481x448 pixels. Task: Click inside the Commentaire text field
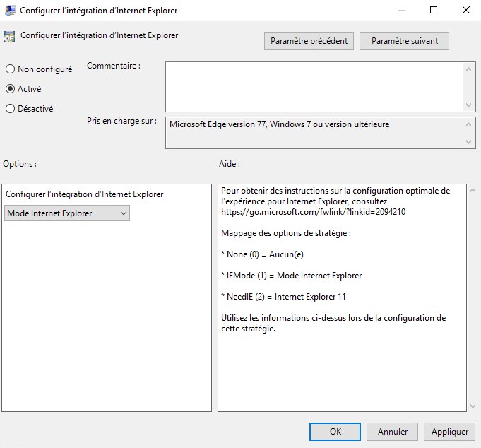(314, 86)
